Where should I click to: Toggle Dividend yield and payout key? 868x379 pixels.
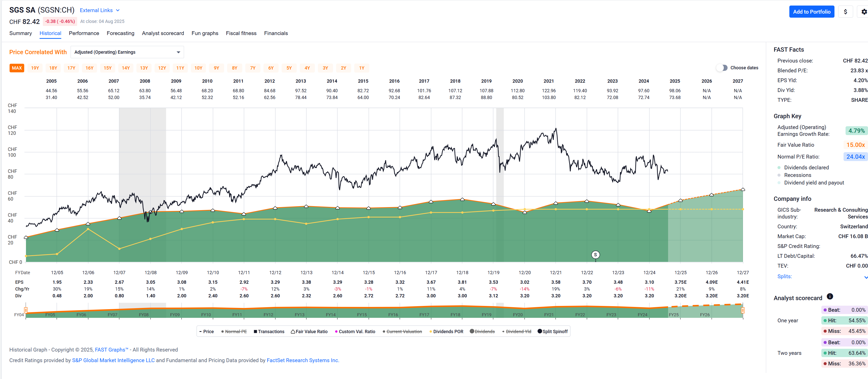tap(810, 183)
